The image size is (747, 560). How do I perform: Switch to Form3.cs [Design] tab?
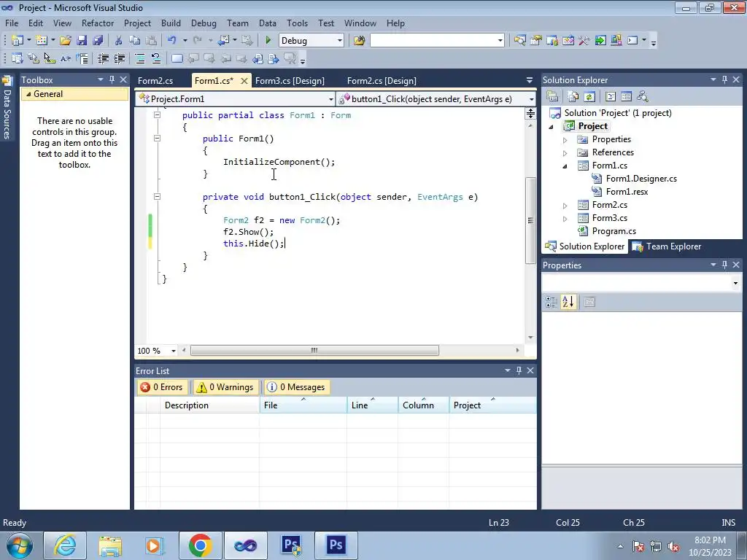click(x=290, y=81)
